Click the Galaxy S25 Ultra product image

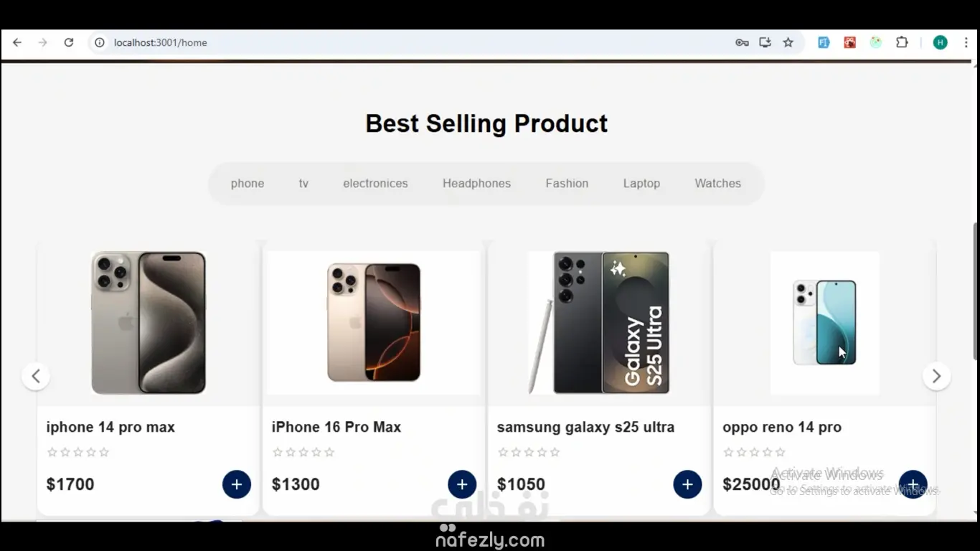coord(598,323)
